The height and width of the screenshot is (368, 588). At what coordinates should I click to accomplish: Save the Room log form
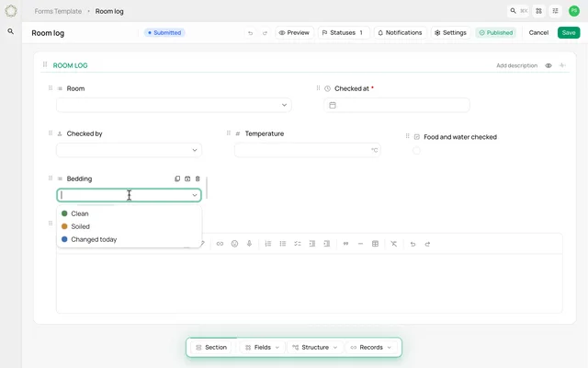(x=569, y=33)
